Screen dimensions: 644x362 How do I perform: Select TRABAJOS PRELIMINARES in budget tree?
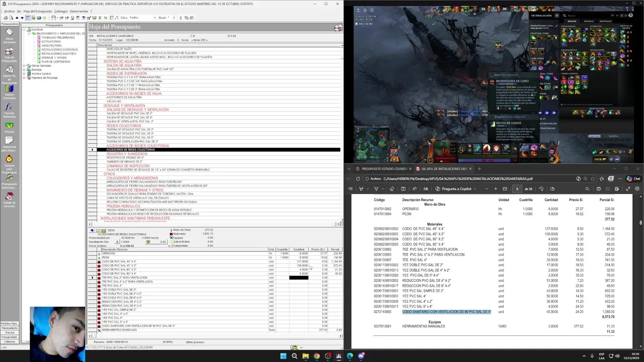(x=58, y=37)
